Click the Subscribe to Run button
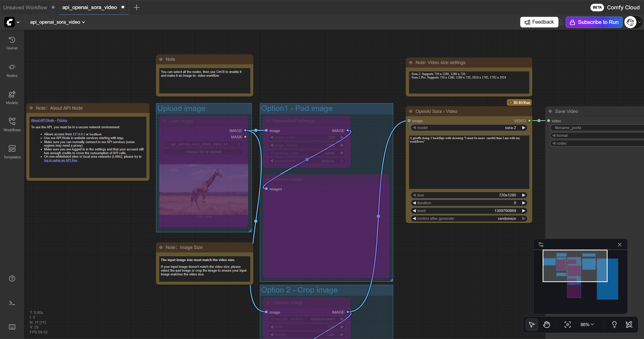Screen dimensions: 644x339 [594, 22]
